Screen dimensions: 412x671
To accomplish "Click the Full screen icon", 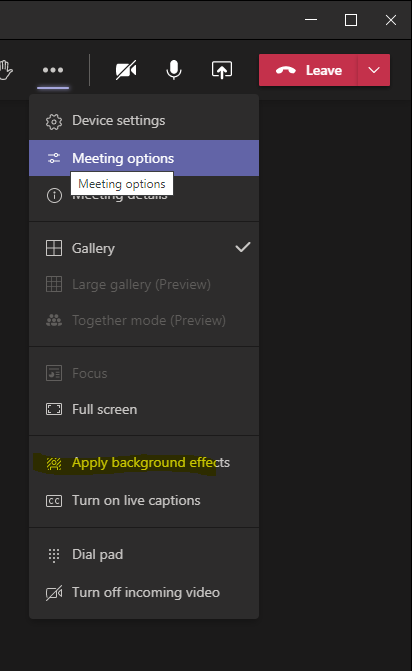I will pos(54,410).
